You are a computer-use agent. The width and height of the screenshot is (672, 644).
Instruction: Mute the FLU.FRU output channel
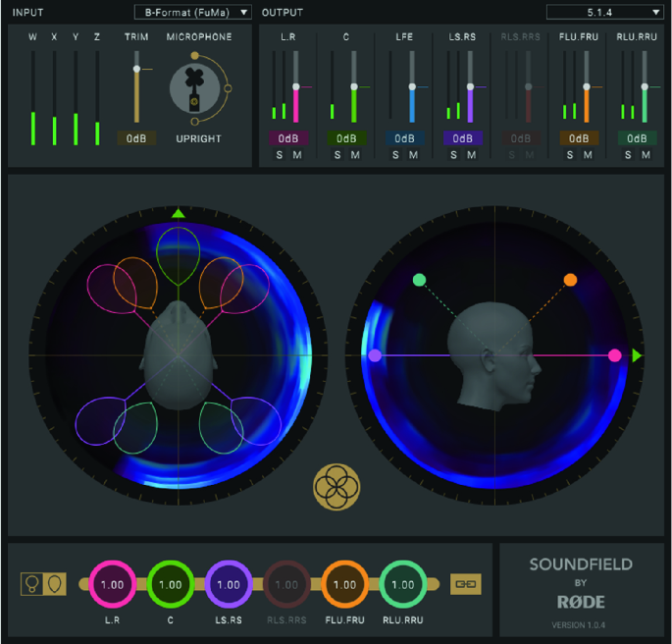pos(588,155)
